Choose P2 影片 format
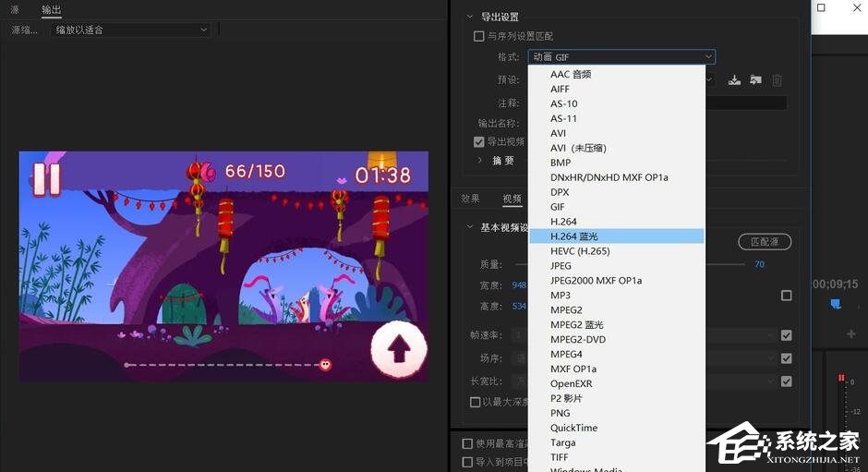Viewport: 868px width, 472px height. 617,398
